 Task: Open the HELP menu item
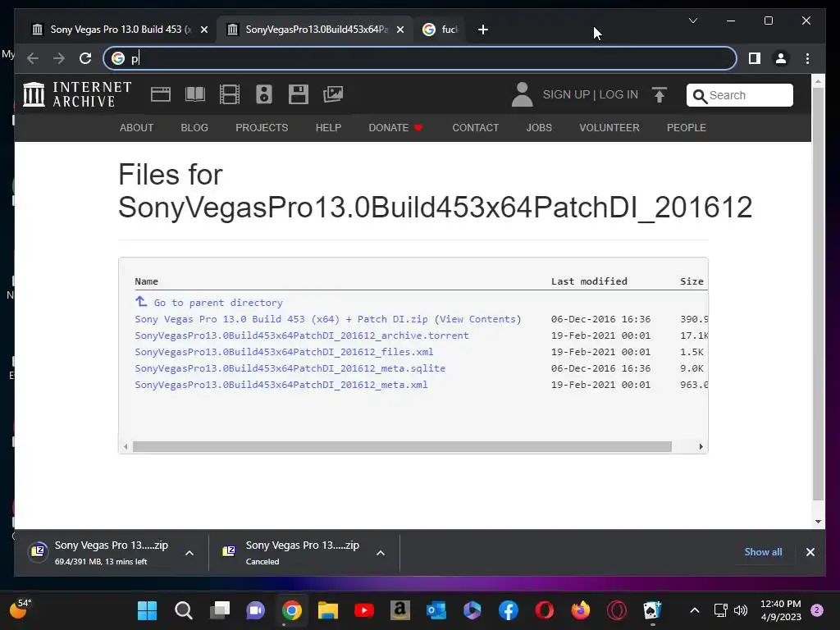coord(328,127)
